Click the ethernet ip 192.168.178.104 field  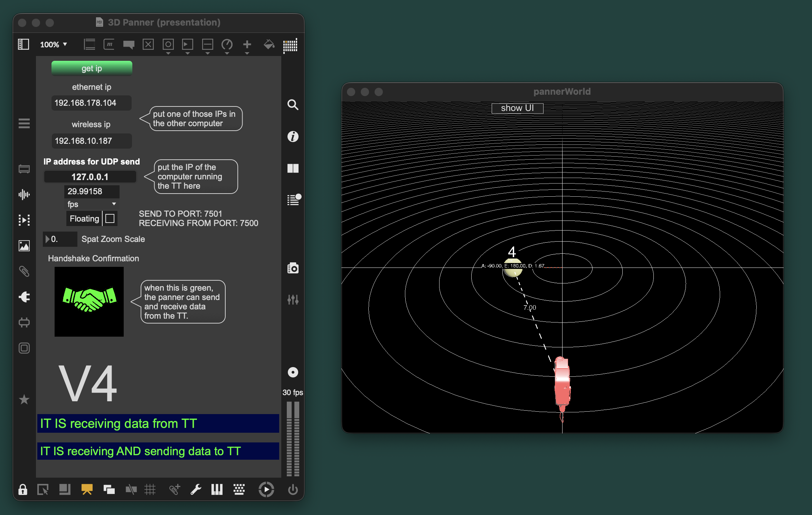tap(92, 103)
